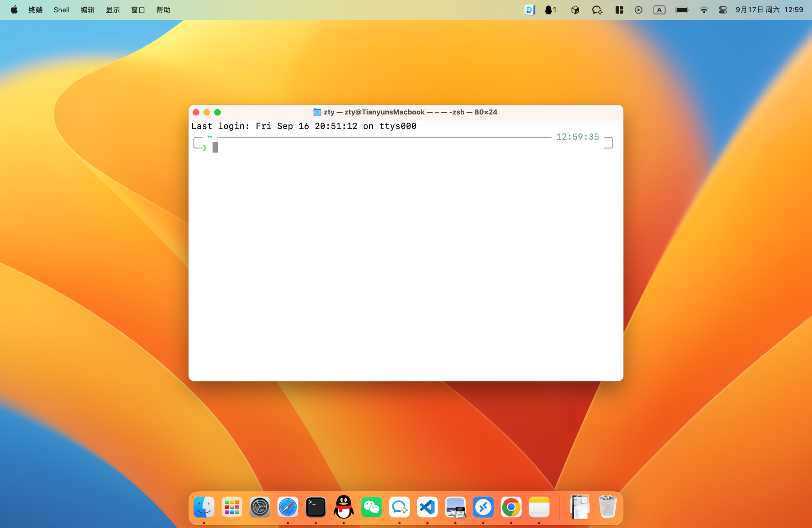Viewport: 812px width, 528px height.
Task: Open the Apple menu
Action: [14, 10]
